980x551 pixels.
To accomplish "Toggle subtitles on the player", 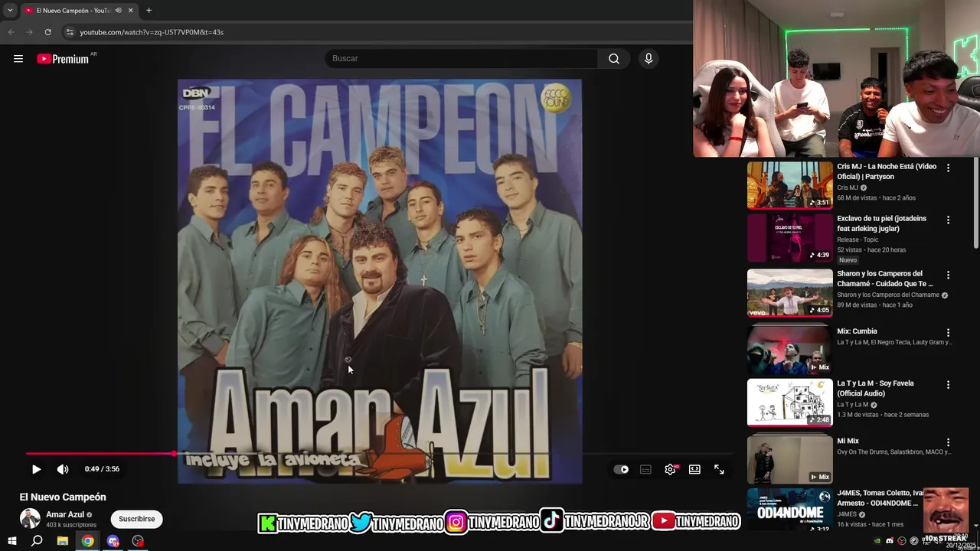I will coord(645,470).
